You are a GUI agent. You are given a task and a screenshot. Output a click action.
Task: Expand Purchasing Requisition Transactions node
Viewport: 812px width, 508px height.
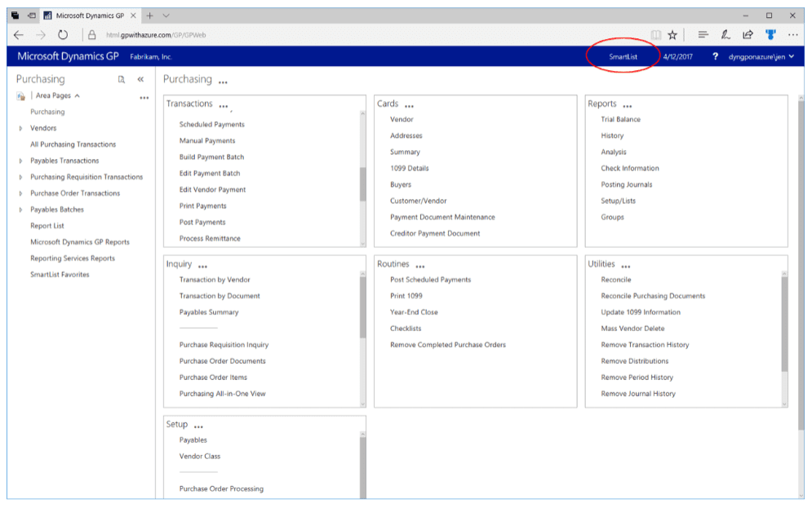pyautogui.click(x=20, y=177)
